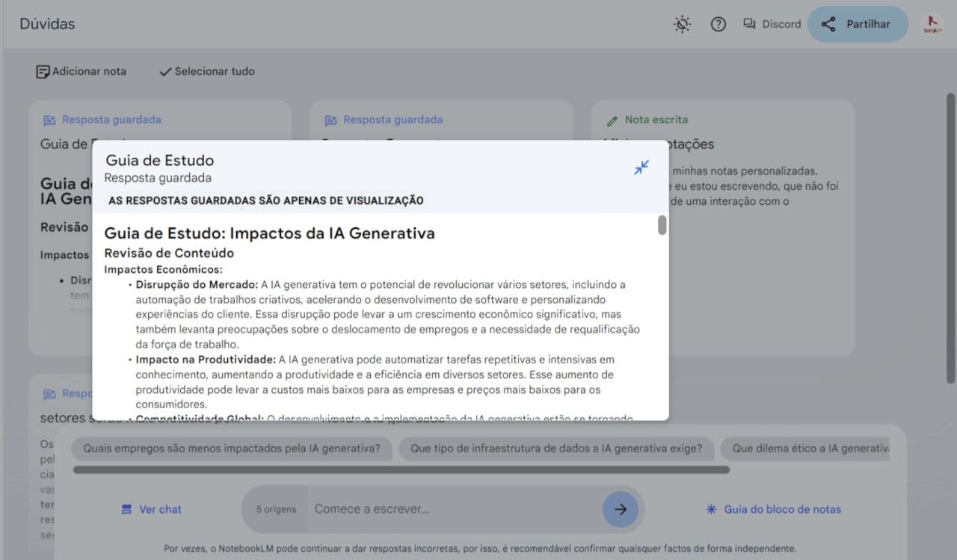
Task: Select suggestion about infraestrutura de dados
Action: pos(556,449)
